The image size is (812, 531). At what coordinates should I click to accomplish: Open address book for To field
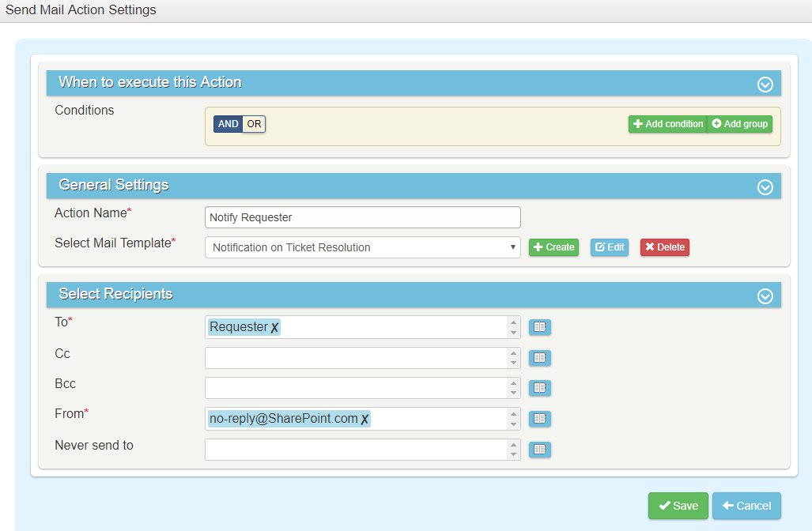(x=539, y=327)
